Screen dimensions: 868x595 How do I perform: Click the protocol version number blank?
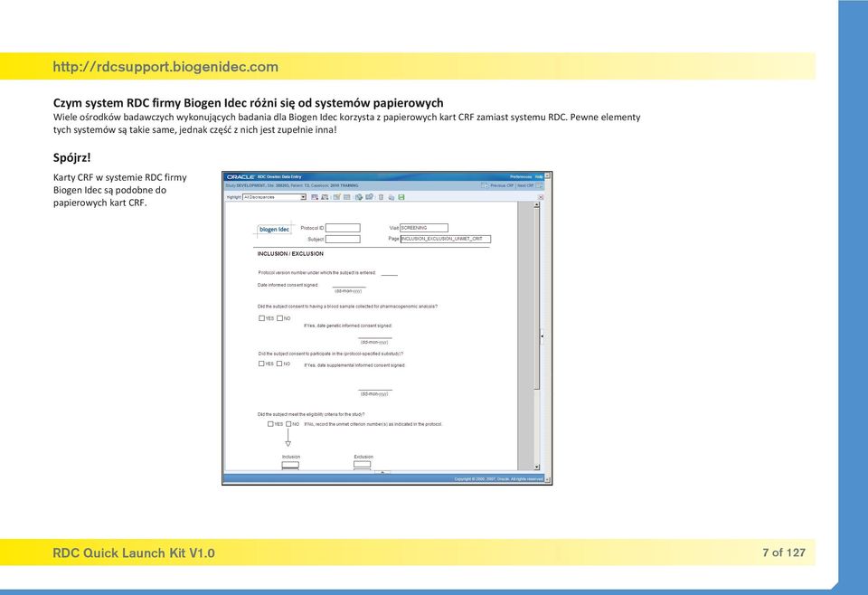tap(389, 273)
